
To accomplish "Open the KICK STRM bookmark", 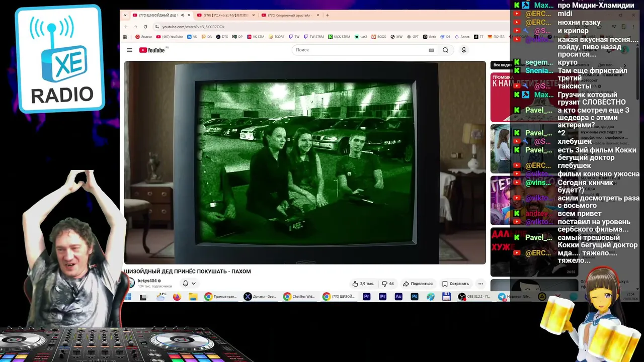I will (339, 37).
